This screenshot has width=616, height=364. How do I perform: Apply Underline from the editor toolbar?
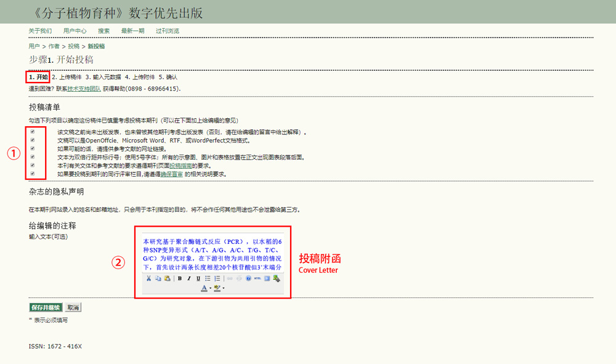click(x=198, y=278)
